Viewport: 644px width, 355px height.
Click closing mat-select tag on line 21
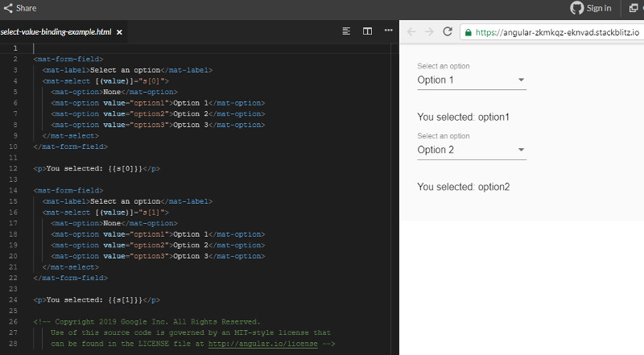click(x=70, y=267)
